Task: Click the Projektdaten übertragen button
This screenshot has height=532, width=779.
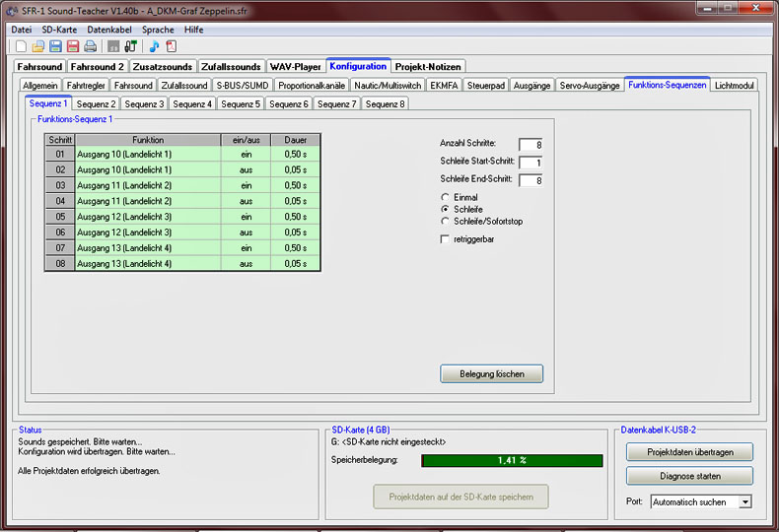Action: point(689,452)
